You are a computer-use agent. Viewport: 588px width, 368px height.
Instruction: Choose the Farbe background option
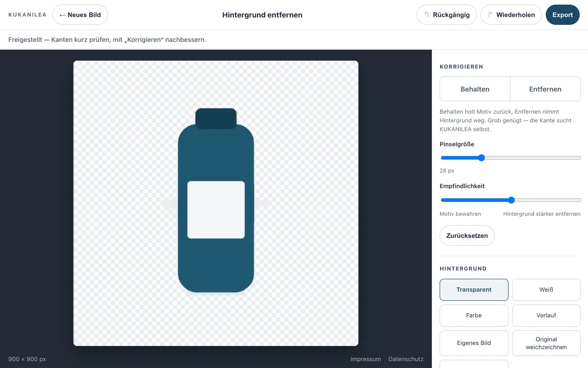tap(474, 316)
